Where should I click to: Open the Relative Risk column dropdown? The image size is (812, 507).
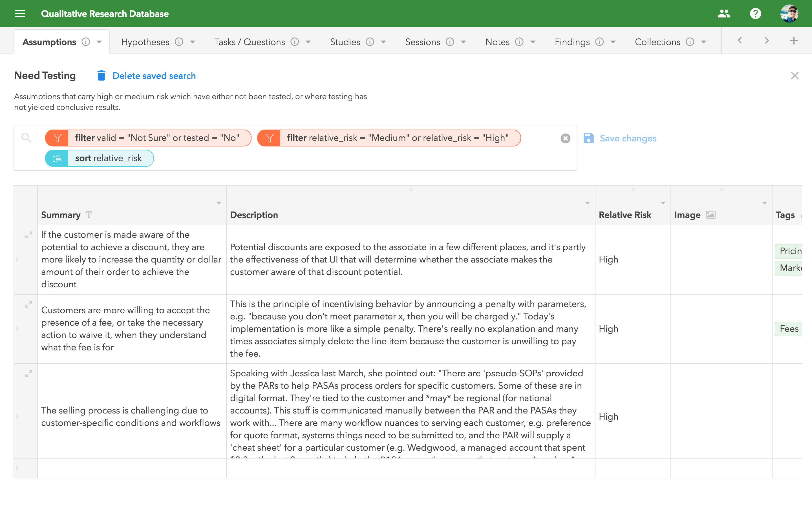click(663, 203)
